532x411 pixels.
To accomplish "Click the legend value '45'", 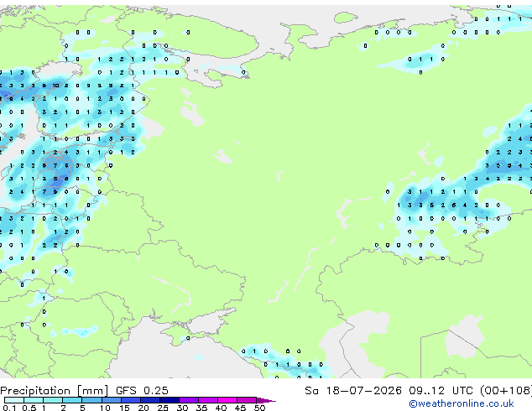I will click(x=240, y=408).
